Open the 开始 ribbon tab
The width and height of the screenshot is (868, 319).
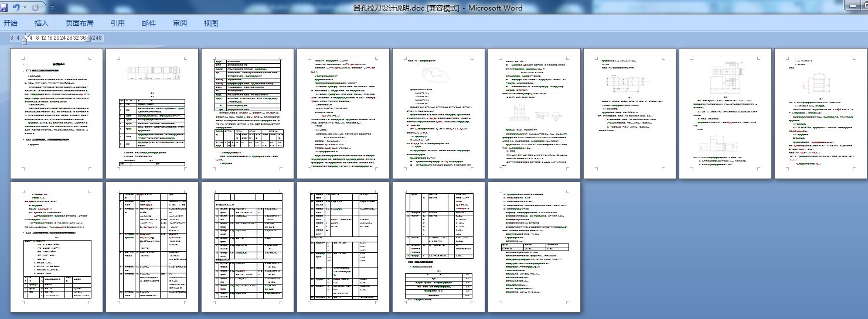pyautogui.click(x=11, y=23)
